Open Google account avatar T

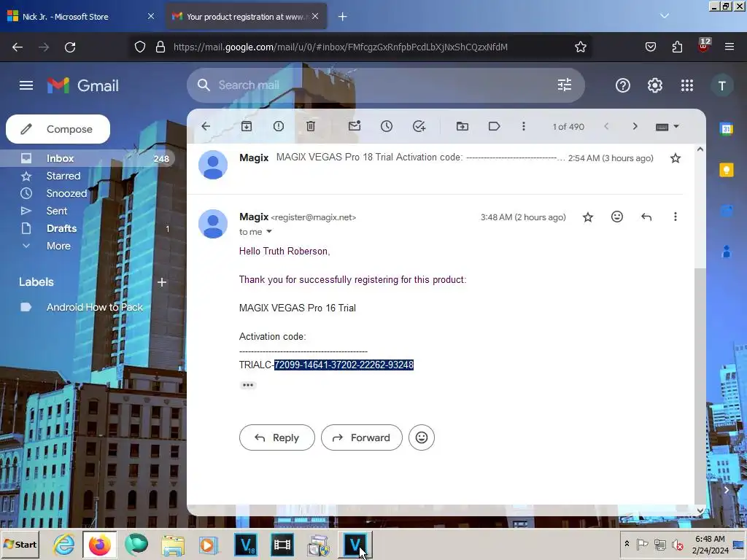[x=722, y=86]
